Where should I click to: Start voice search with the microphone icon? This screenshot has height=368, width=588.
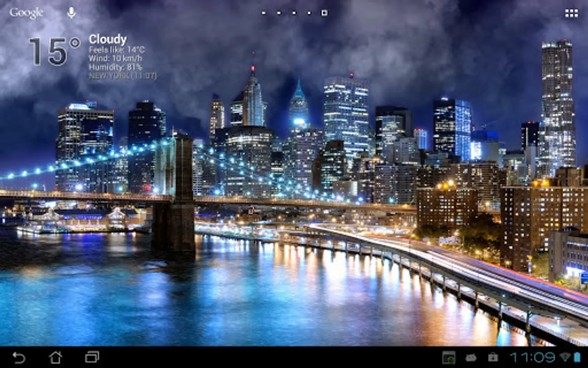(71, 13)
